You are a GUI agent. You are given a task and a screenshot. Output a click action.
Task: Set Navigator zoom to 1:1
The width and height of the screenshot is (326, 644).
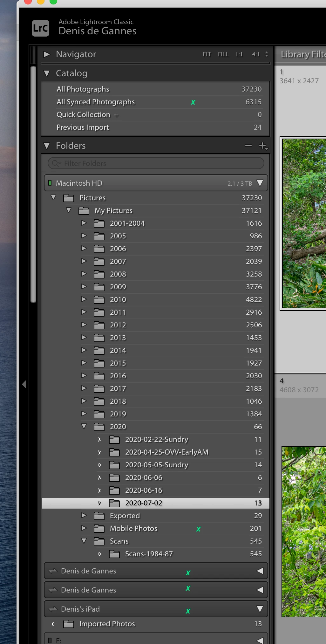239,54
